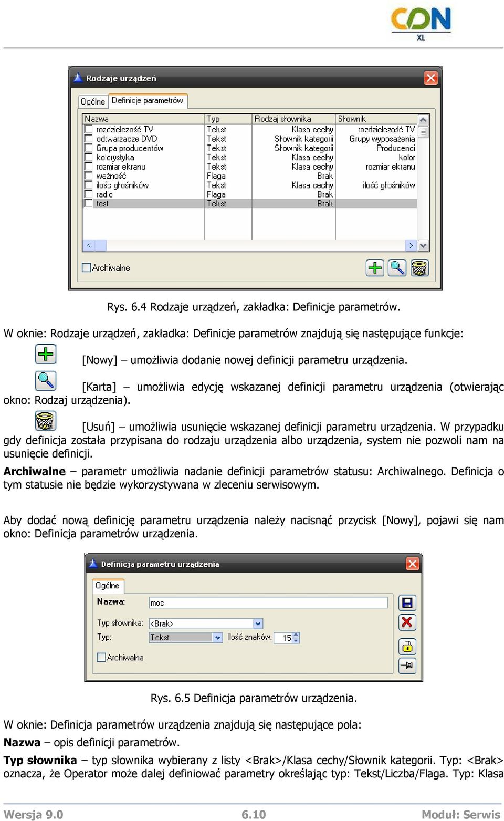Close the Rodzaje urządzeń window
The height and width of the screenshot is (821, 504).
(x=430, y=78)
